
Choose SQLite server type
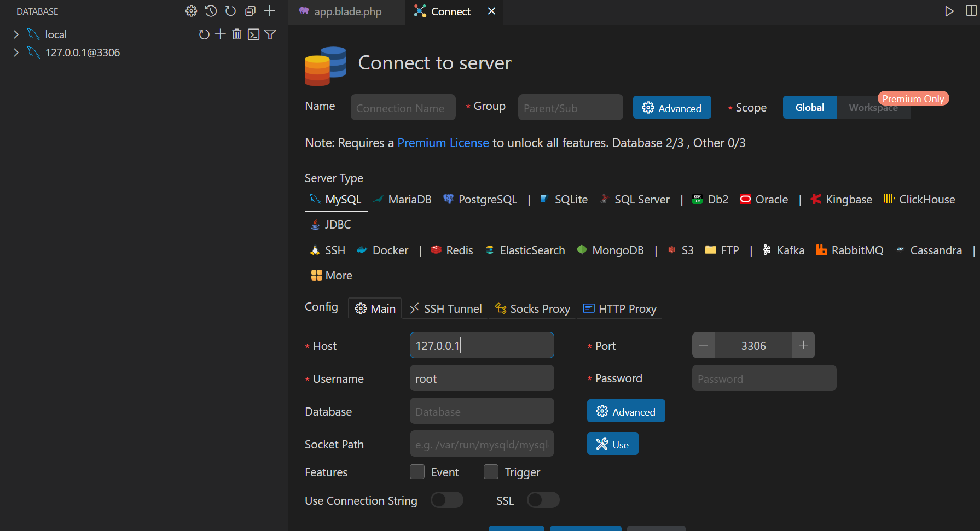tap(564, 200)
